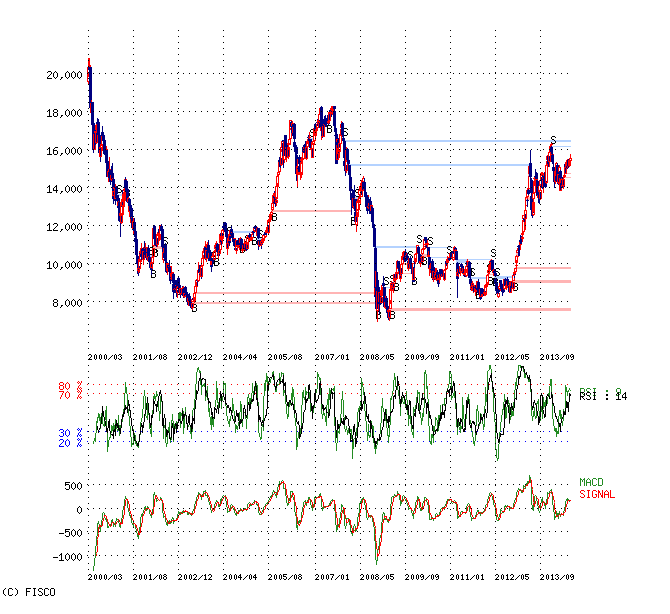This screenshot has width=670, height=614.
Task: Click the 500 label on MACD axis
Action: point(73,486)
